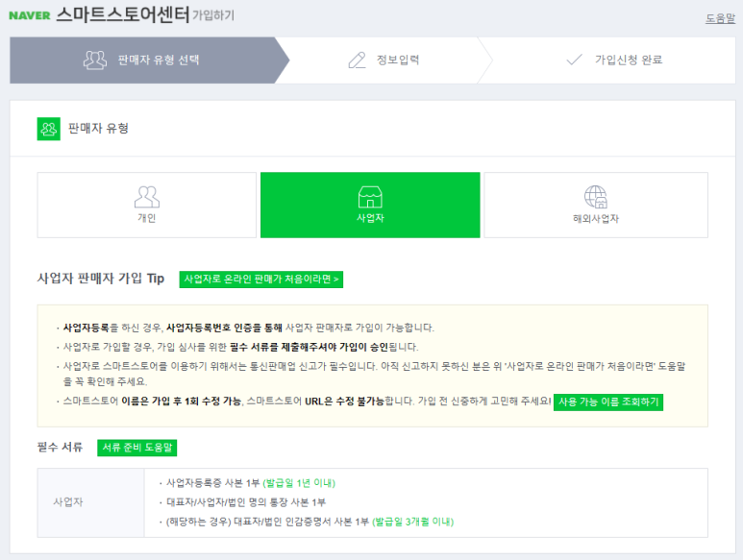Click the 사업자 row header in documents table
This screenshot has height=560, width=743.
click(91, 502)
